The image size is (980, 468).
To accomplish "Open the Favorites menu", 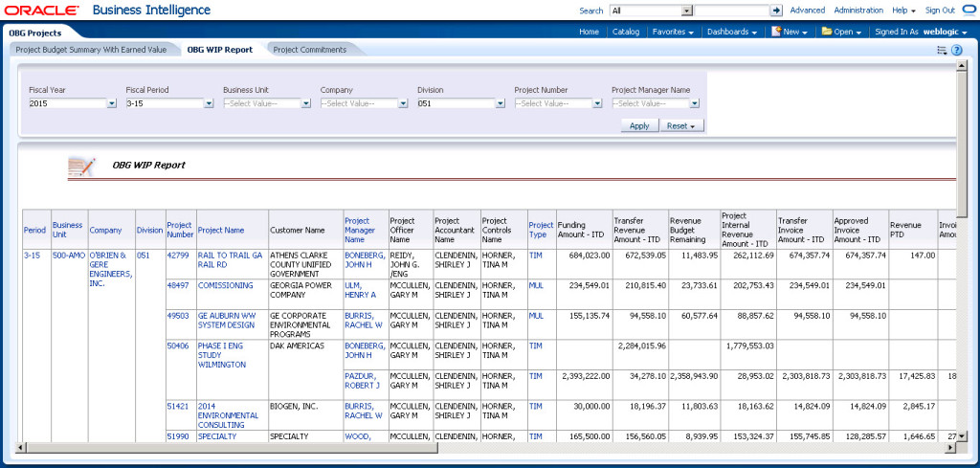I will click(x=673, y=32).
